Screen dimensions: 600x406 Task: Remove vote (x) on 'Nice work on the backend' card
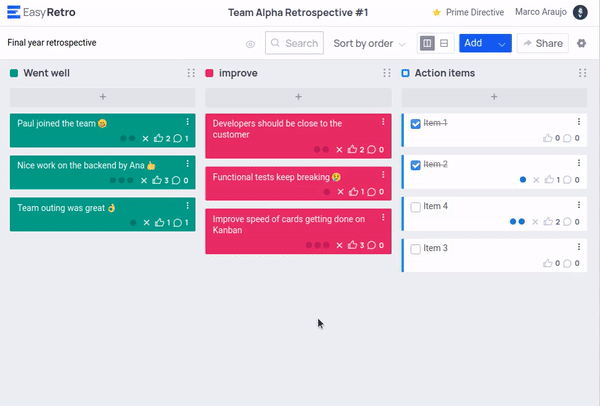tap(145, 181)
